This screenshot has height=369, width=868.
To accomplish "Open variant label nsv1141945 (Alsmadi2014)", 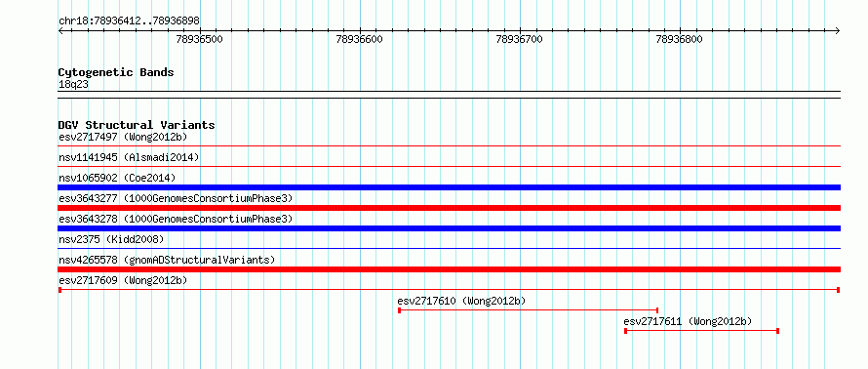I will [129, 157].
